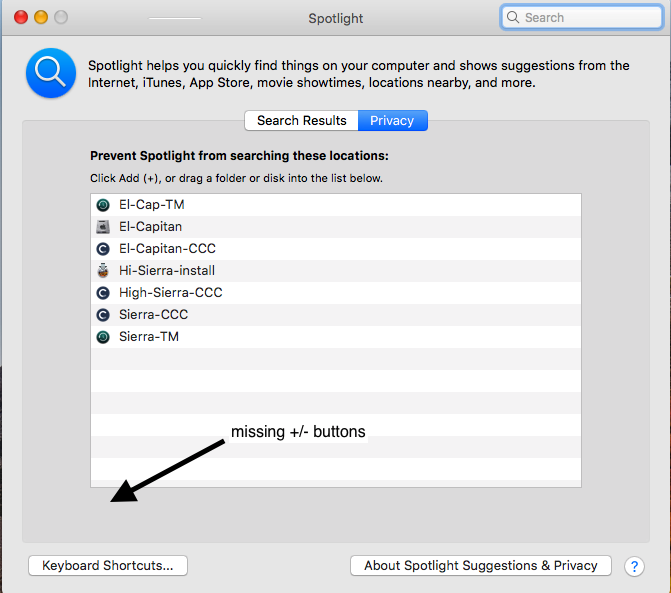Minimize the Spotlight window with yellow button
This screenshot has width=671, height=593.
coord(41,17)
